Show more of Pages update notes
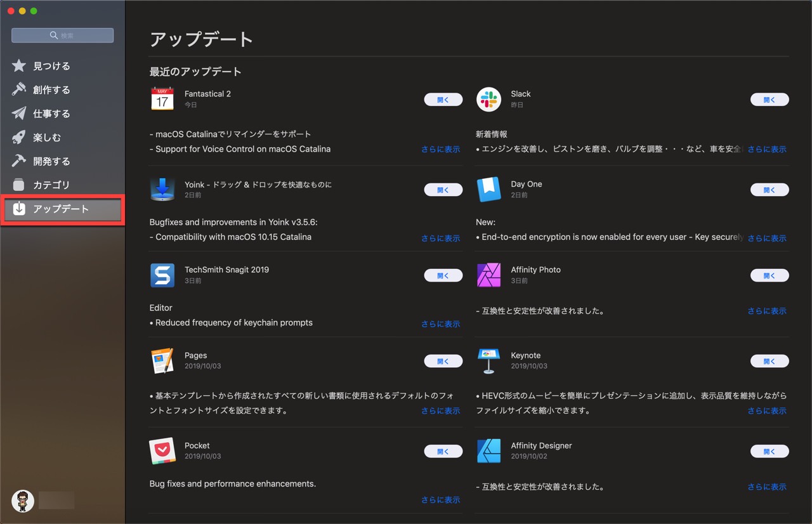The width and height of the screenshot is (812, 524). coord(441,410)
